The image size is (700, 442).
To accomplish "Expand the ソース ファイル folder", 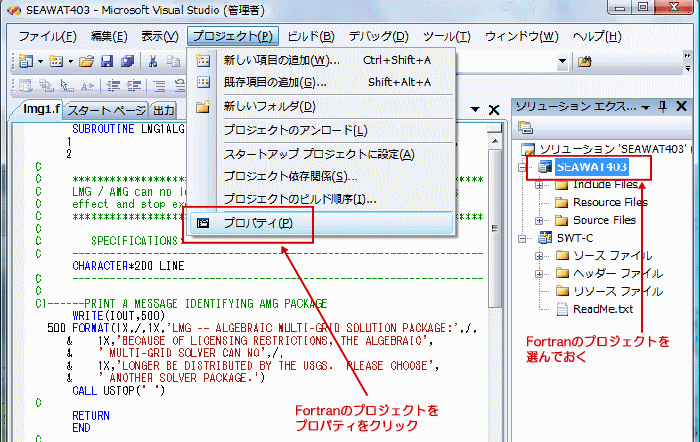I will tap(540, 256).
